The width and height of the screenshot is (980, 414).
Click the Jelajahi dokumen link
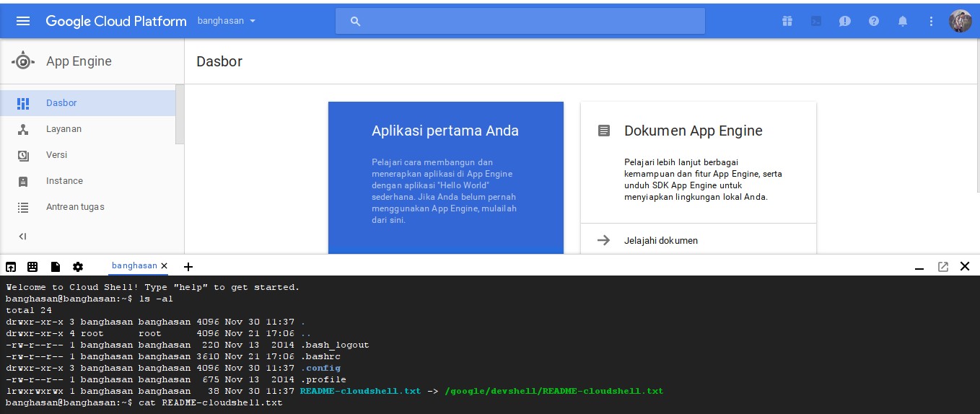660,240
